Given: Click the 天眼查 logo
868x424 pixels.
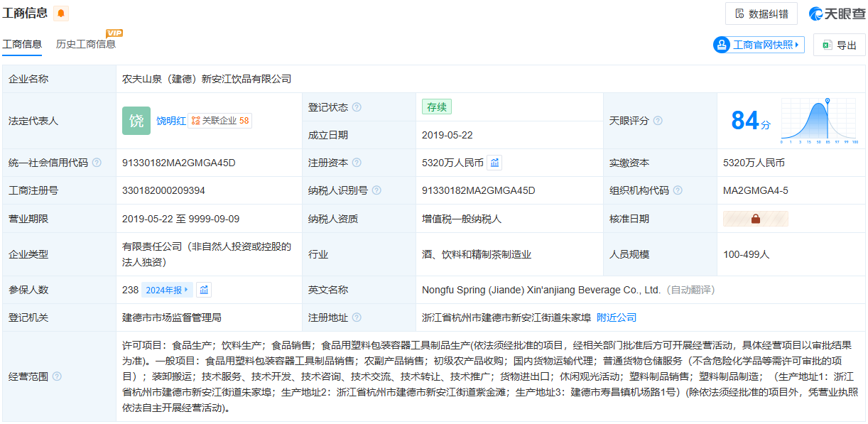Looking at the screenshot, I should pos(837,13).
